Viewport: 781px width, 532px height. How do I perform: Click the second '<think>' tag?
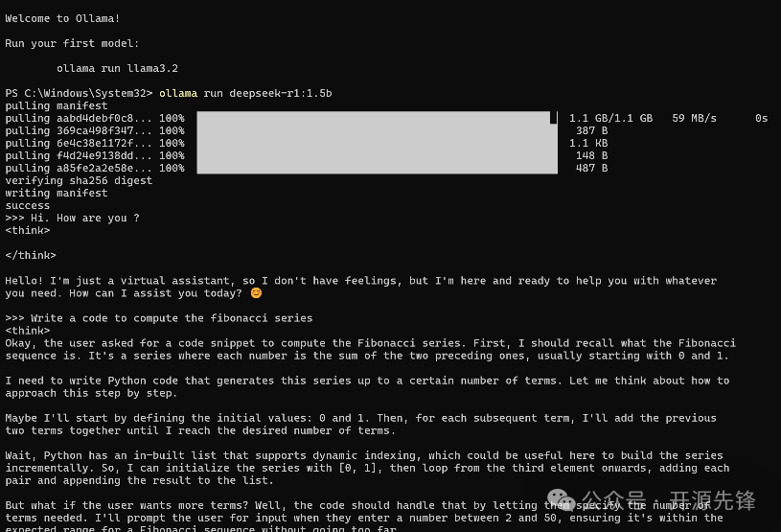click(x=28, y=331)
